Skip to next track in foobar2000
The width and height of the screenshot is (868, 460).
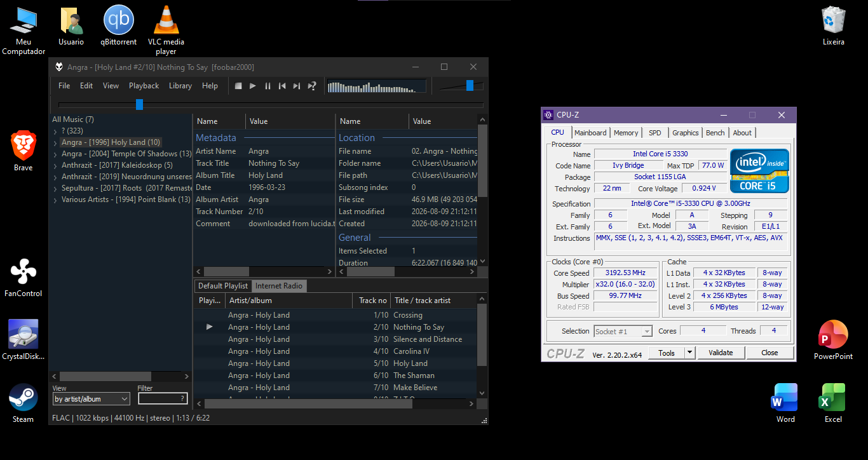[x=297, y=86]
